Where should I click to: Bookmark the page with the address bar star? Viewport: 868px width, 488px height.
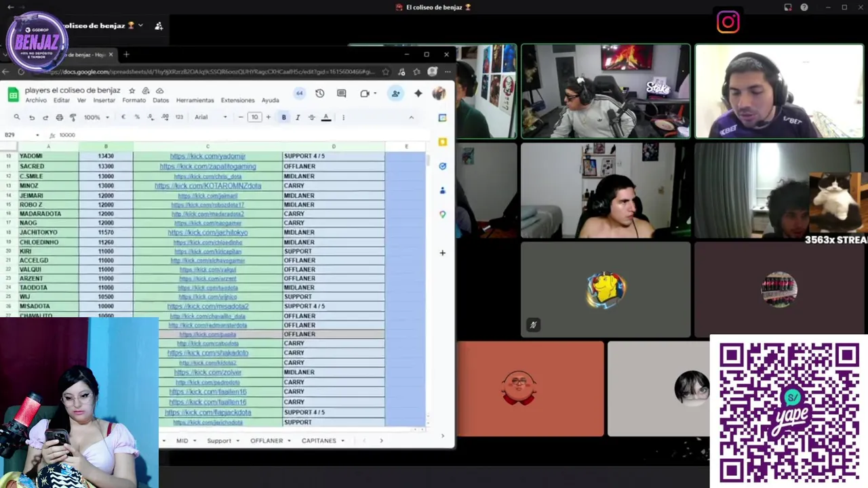pyautogui.click(x=386, y=72)
